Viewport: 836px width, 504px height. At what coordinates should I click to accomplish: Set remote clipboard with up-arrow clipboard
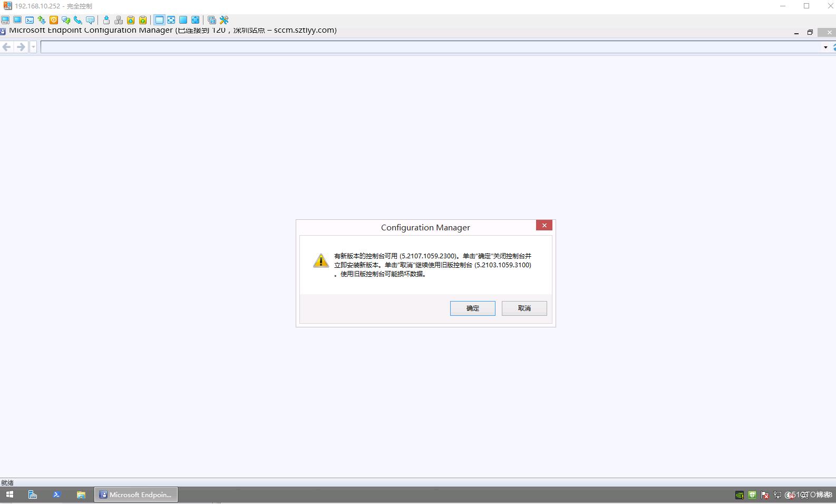coord(143,20)
